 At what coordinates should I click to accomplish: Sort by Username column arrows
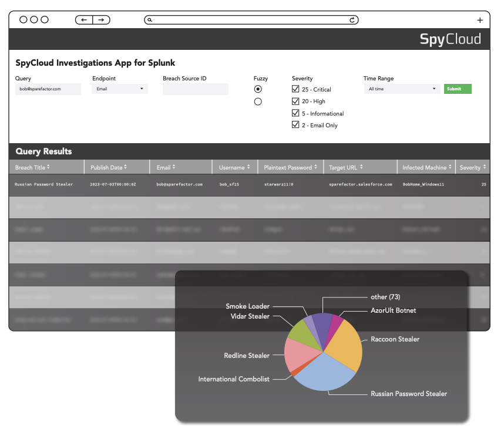pos(248,167)
